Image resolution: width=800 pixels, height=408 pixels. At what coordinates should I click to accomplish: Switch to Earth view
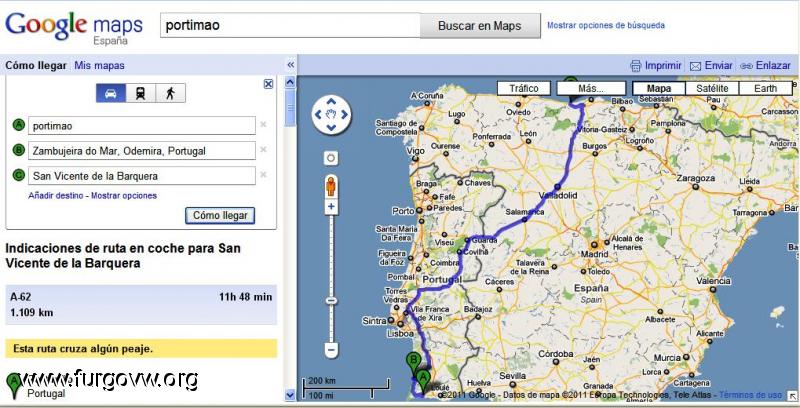point(765,88)
